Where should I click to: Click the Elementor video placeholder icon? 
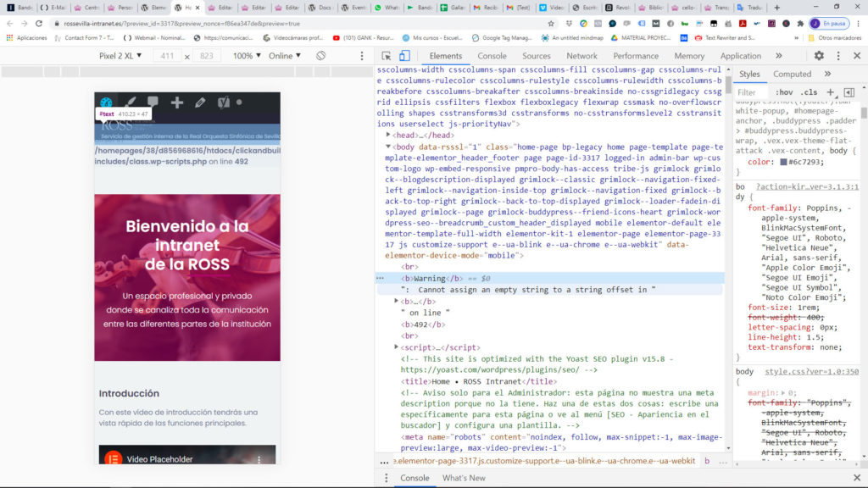(x=113, y=458)
